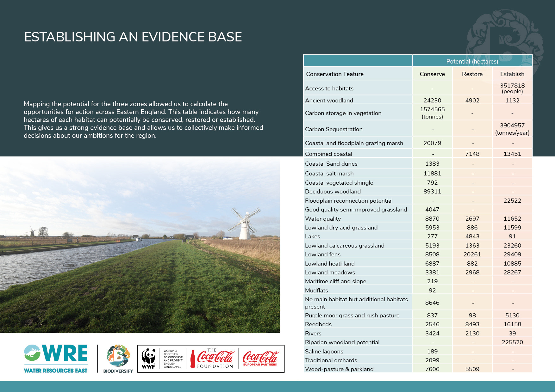
Task: Click the WRE Water Resources East logo
Action: [x=56, y=359]
